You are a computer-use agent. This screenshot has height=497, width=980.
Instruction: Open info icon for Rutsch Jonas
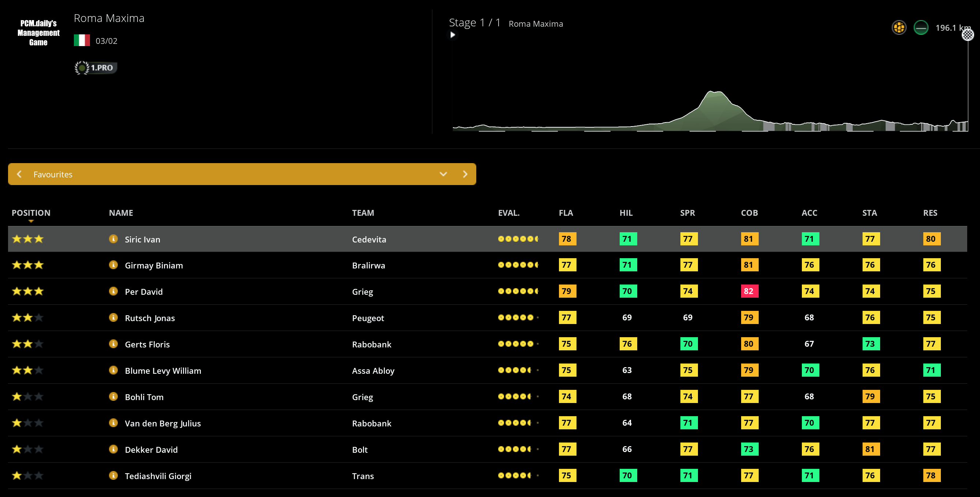(113, 317)
